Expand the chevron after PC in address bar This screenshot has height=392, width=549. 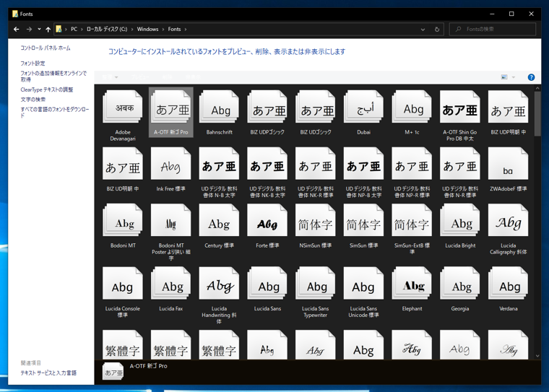click(x=82, y=30)
